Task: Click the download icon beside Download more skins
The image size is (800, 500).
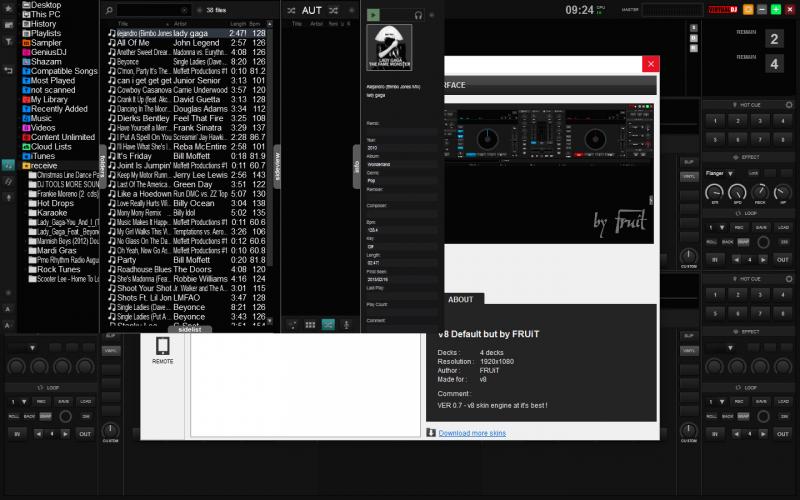Action: click(x=431, y=433)
